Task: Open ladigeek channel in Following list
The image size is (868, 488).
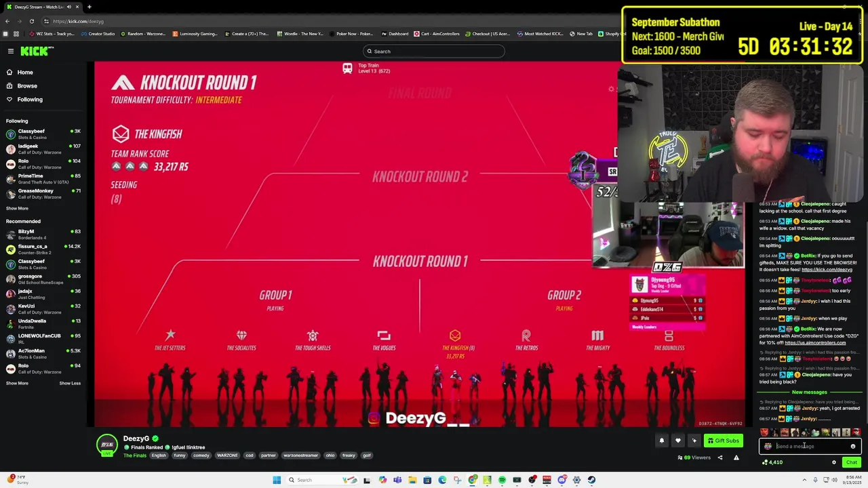Action: [x=43, y=149]
